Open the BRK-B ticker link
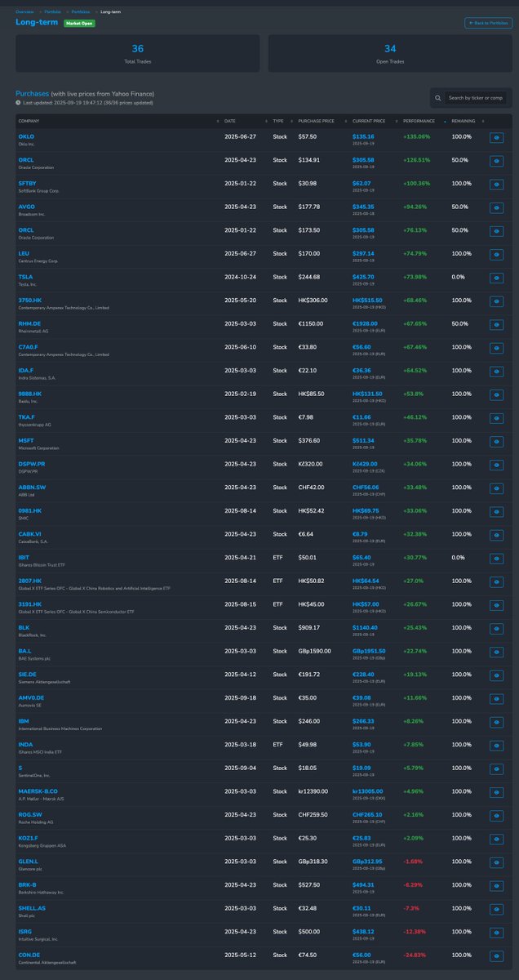 click(27, 884)
